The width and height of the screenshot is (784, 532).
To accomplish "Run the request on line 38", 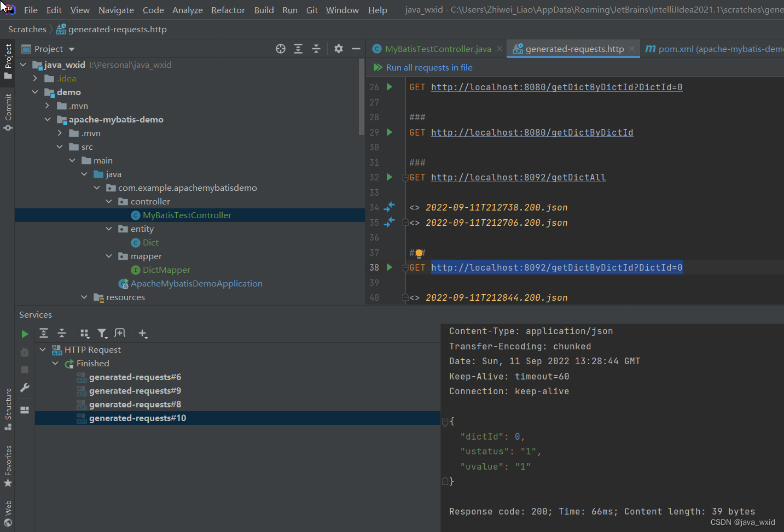I will pyautogui.click(x=390, y=267).
